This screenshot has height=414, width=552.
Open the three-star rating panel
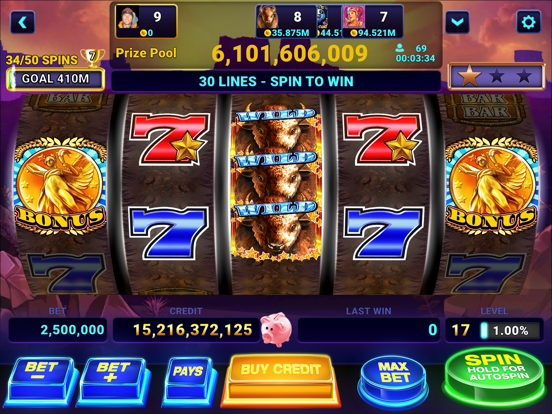pyautogui.click(x=496, y=76)
